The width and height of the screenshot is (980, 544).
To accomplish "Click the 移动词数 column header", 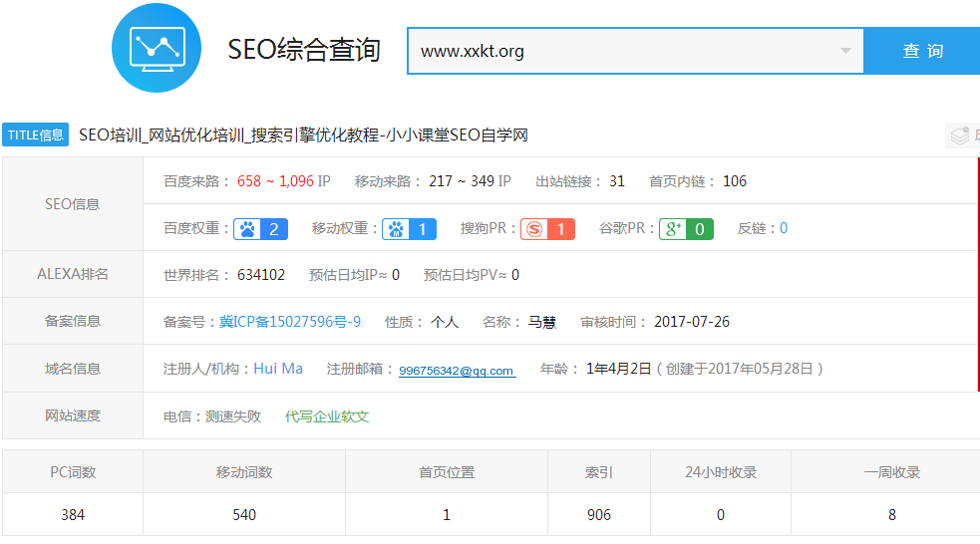I will (x=244, y=472).
